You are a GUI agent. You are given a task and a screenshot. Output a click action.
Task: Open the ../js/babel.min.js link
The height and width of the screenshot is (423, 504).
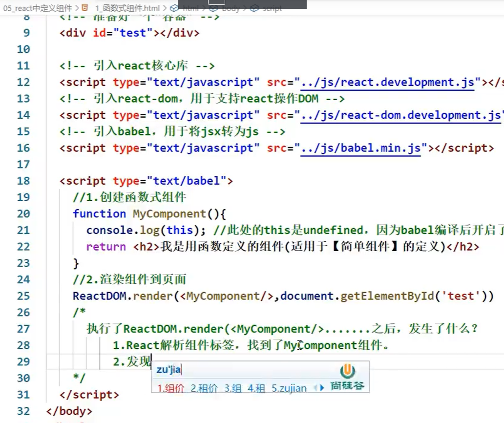360,148
